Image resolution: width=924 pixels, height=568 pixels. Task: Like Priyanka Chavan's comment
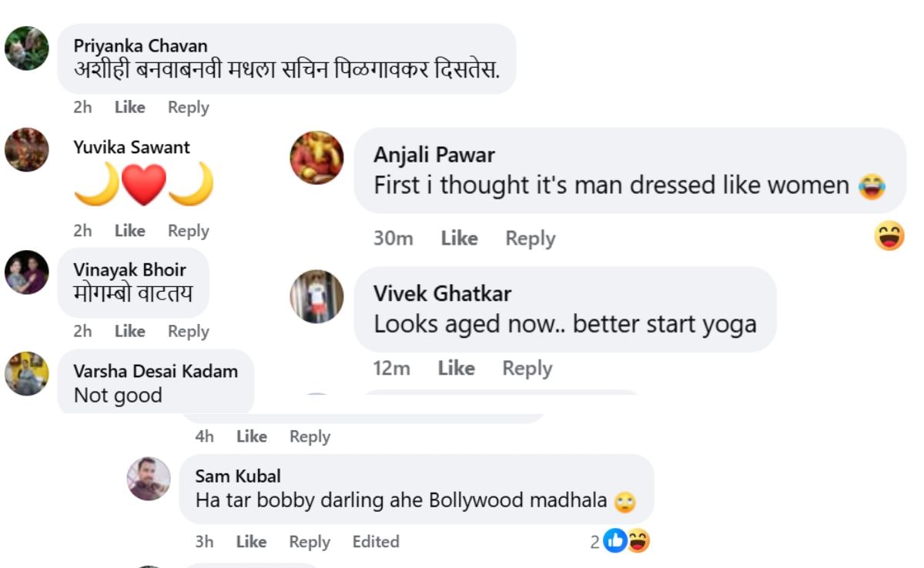click(129, 107)
